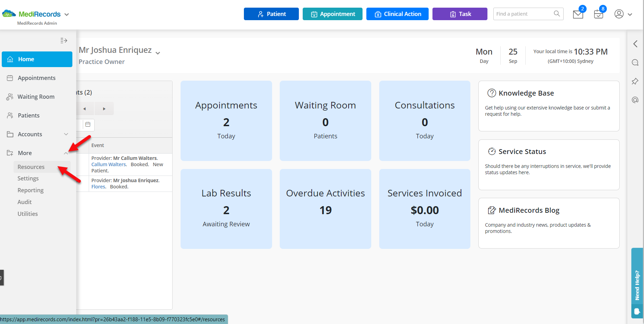Open the MediRecords Blog card
Screen dimensions: 644x324
click(x=549, y=223)
